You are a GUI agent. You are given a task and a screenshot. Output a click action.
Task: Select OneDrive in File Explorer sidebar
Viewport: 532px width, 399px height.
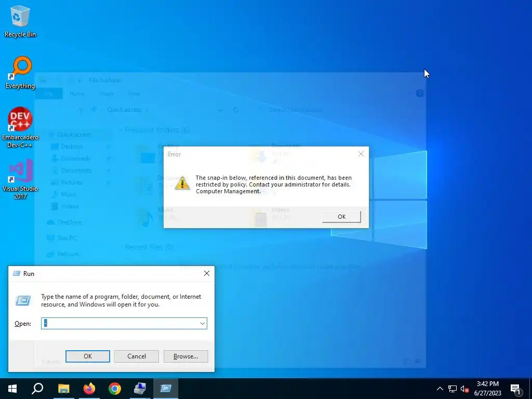[69, 222]
